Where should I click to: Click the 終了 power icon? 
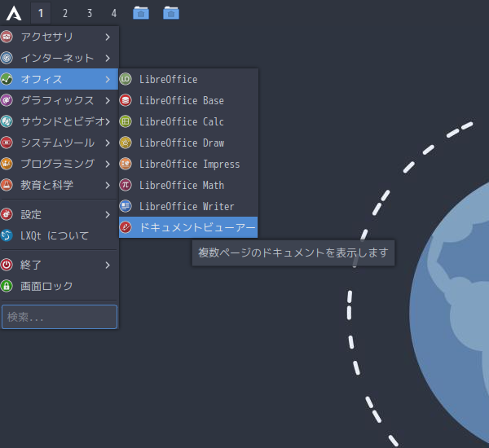7,265
